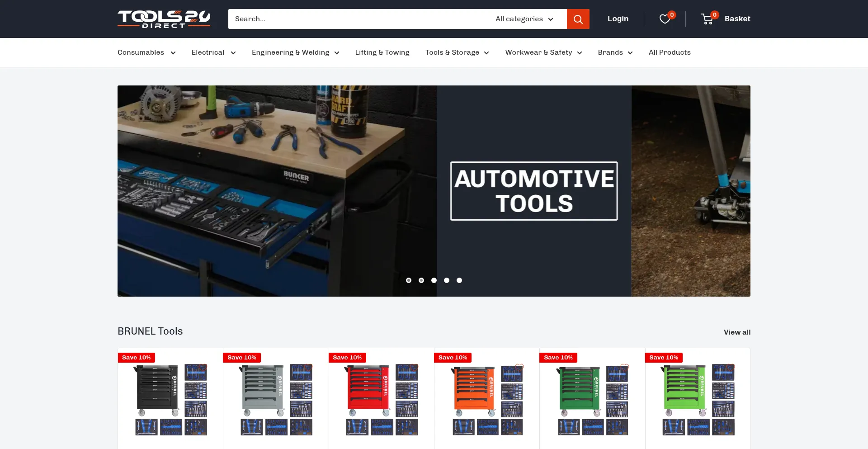The image size is (868, 449).
Task: Expand the Workwear & Safety chevron
Action: (579, 53)
